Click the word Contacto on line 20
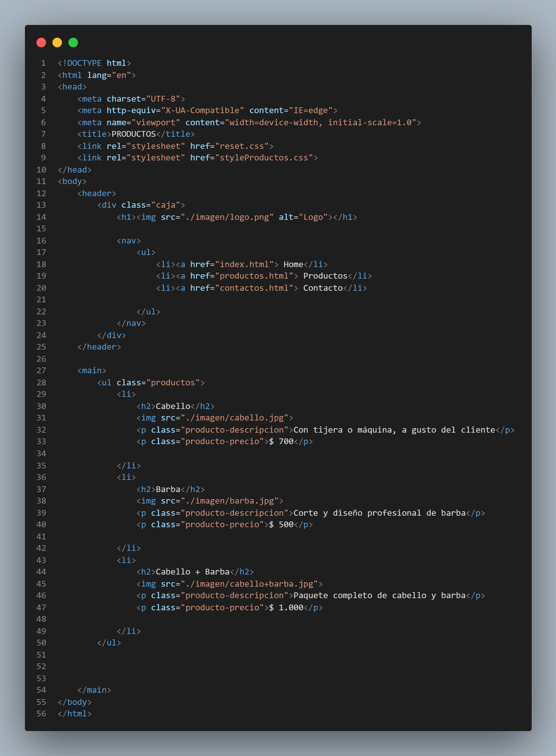 tap(323, 288)
